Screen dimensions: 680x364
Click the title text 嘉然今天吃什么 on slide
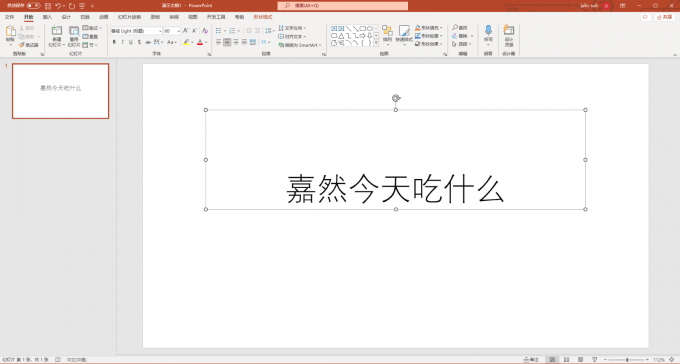[x=395, y=189]
